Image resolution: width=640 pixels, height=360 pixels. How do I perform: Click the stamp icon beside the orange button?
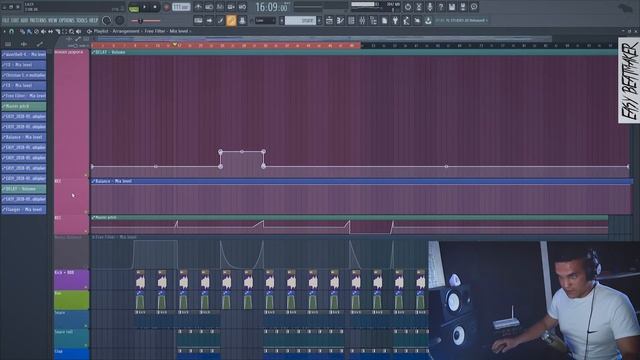point(242,20)
